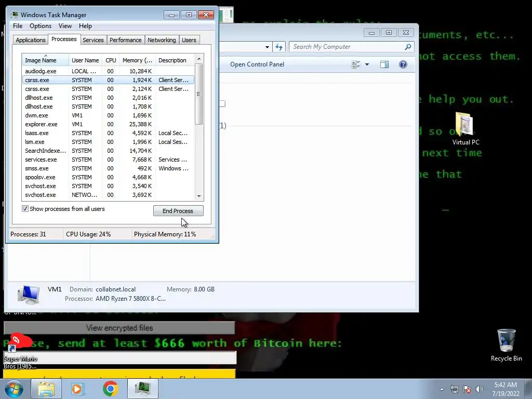Select the audiodg.exe process row
This screenshot has width=532, height=399.
[x=108, y=71]
